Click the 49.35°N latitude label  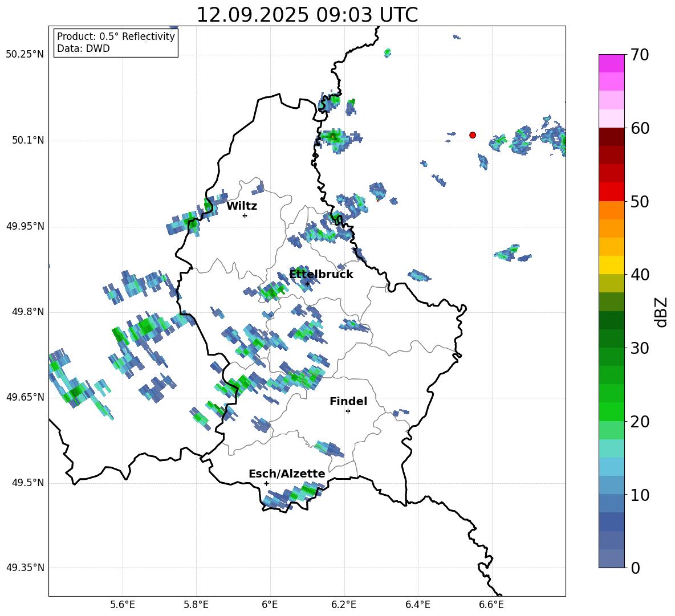tap(25, 568)
